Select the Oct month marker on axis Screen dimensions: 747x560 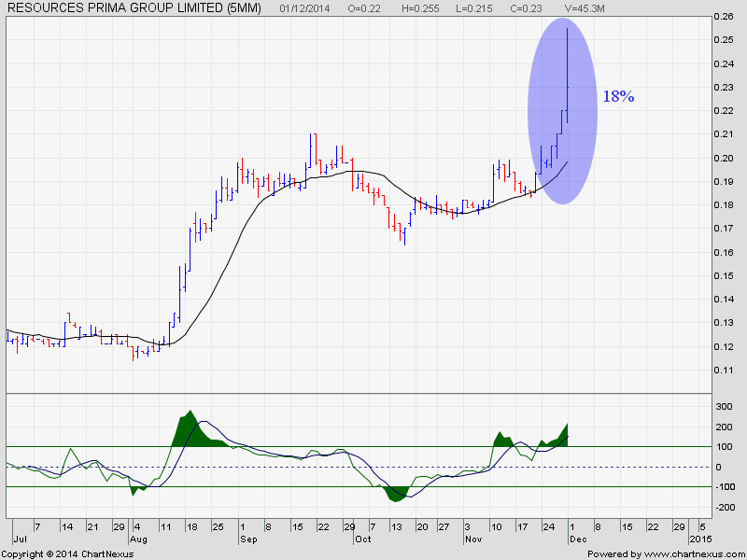(363, 539)
